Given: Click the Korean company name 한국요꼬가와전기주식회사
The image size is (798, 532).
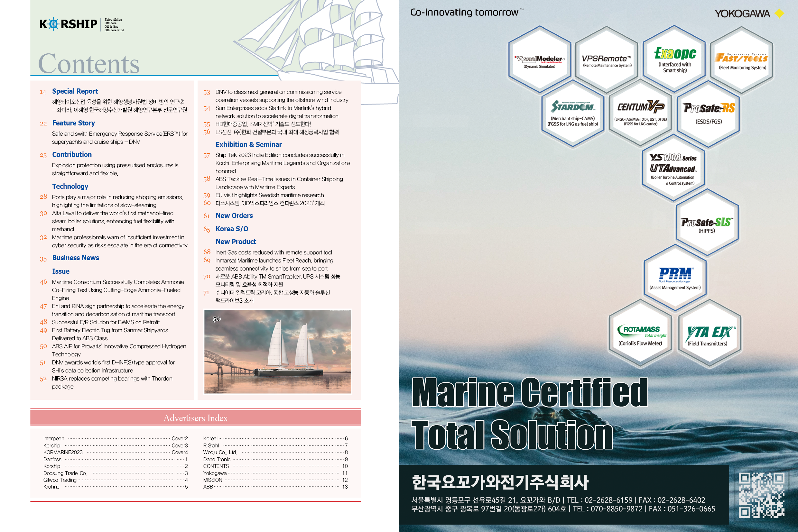Looking at the screenshot, I should pyautogui.click(x=500, y=482).
